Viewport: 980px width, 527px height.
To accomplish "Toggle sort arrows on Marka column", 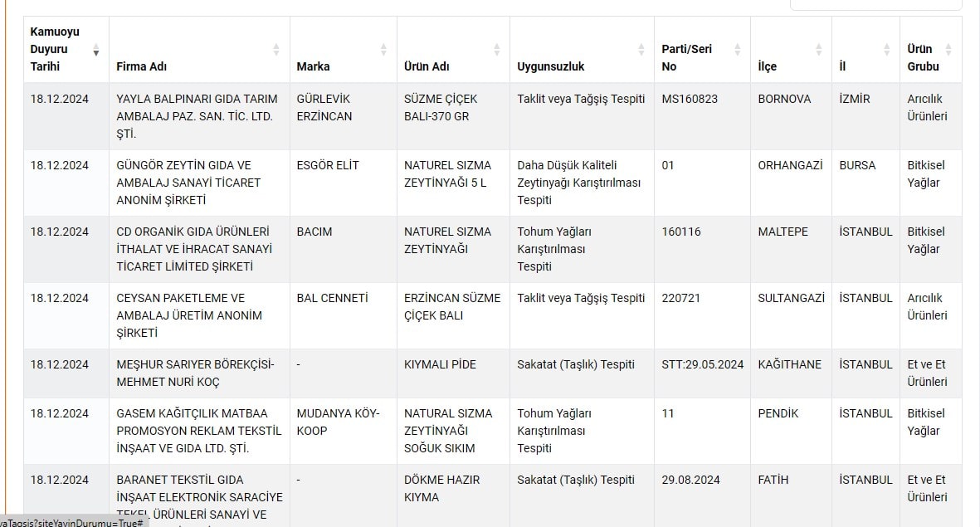I will (x=383, y=49).
